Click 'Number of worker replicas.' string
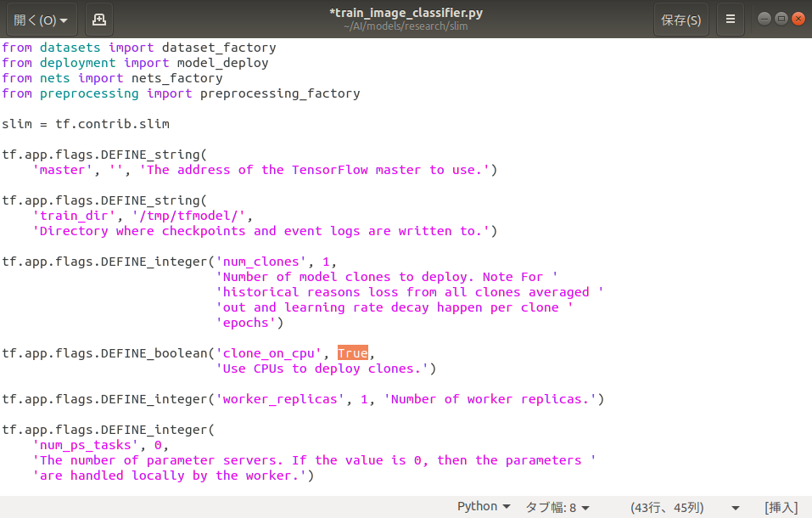The width and height of the screenshot is (812, 518). click(490, 399)
